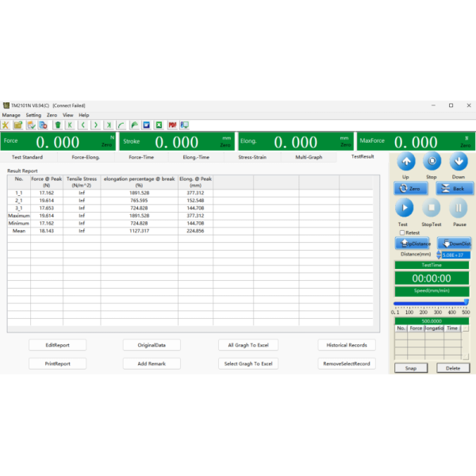
Task: Go to previous record arrow icon
Action: (83, 125)
